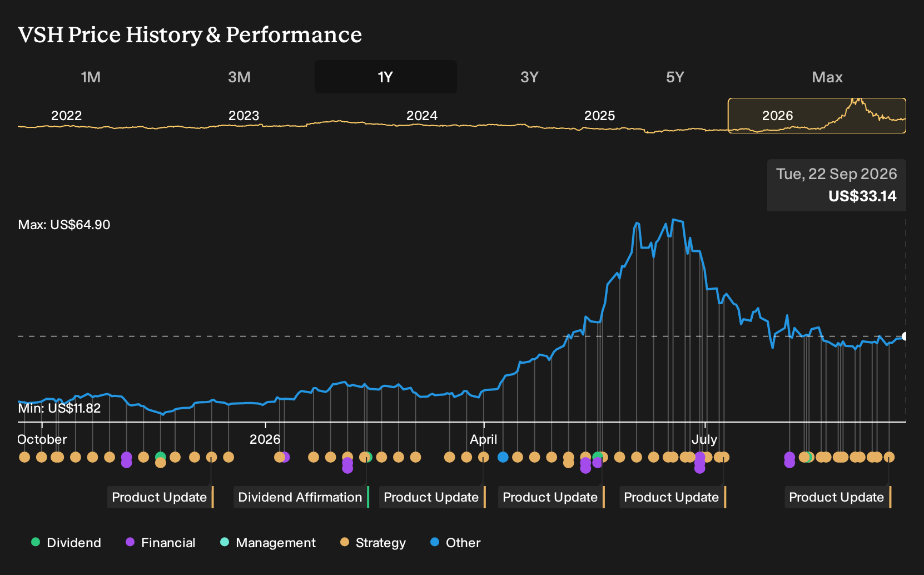This screenshot has width=924, height=575.
Task: Click the Max: US$64.90 label
Action: [x=64, y=225]
